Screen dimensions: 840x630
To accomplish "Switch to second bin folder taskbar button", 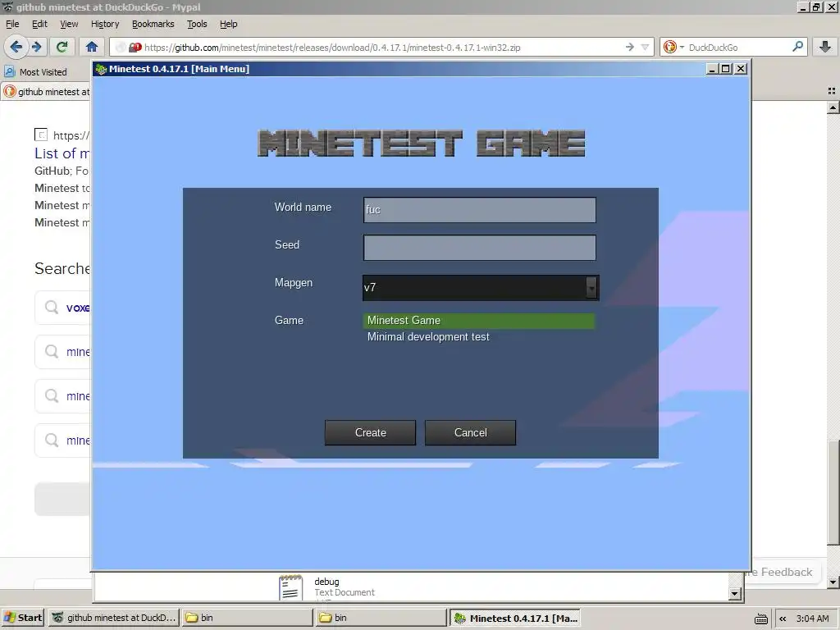I will (381, 618).
